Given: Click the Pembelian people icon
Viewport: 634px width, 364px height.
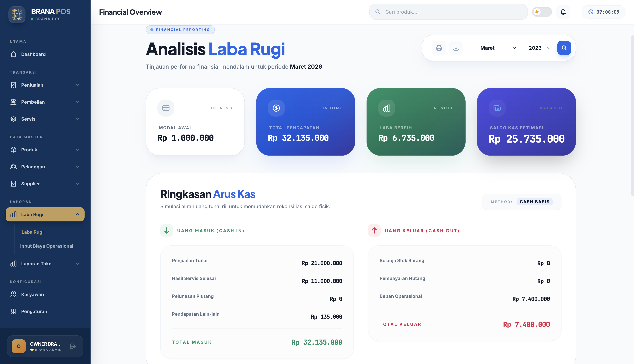Looking at the screenshot, I should [13, 102].
